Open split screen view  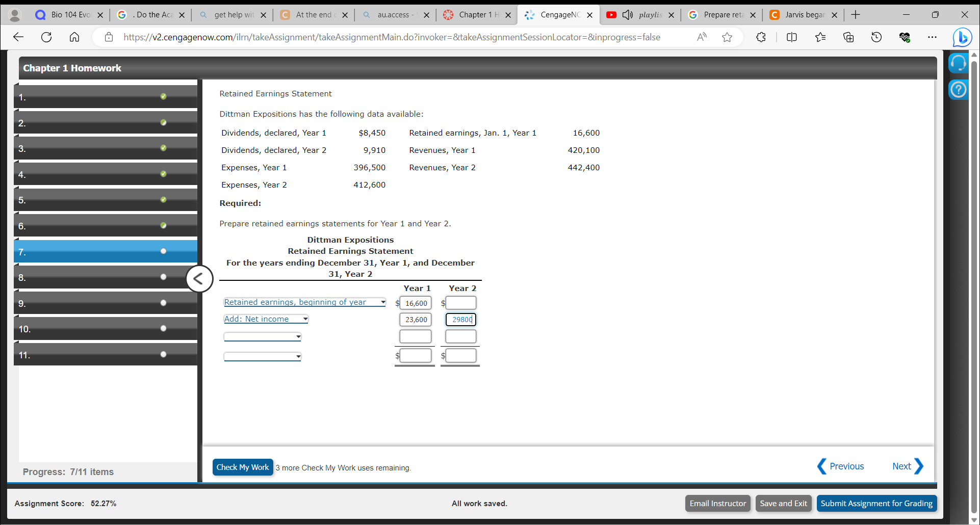click(x=792, y=37)
